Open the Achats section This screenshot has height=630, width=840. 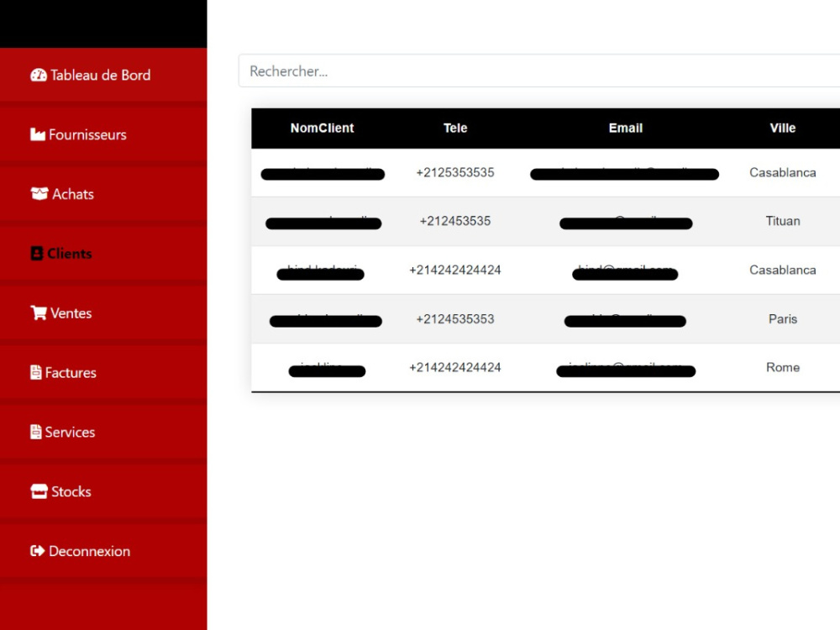[x=103, y=194]
